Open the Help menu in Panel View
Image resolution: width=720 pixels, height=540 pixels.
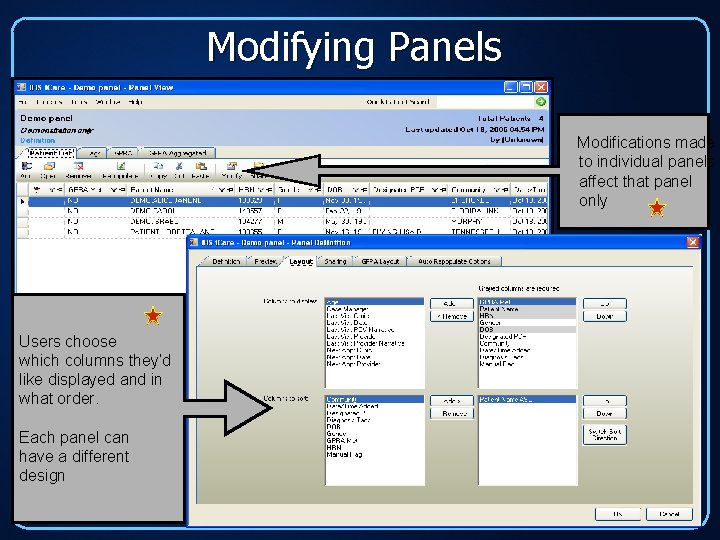[x=135, y=102]
